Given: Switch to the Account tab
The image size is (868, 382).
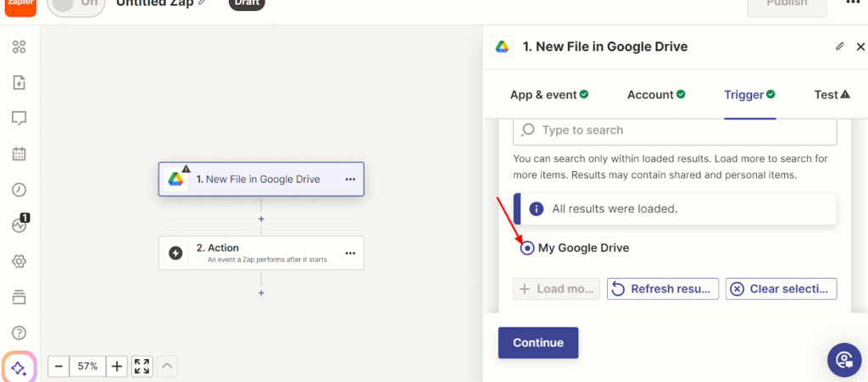Looking at the screenshot, I should (656, 95).
